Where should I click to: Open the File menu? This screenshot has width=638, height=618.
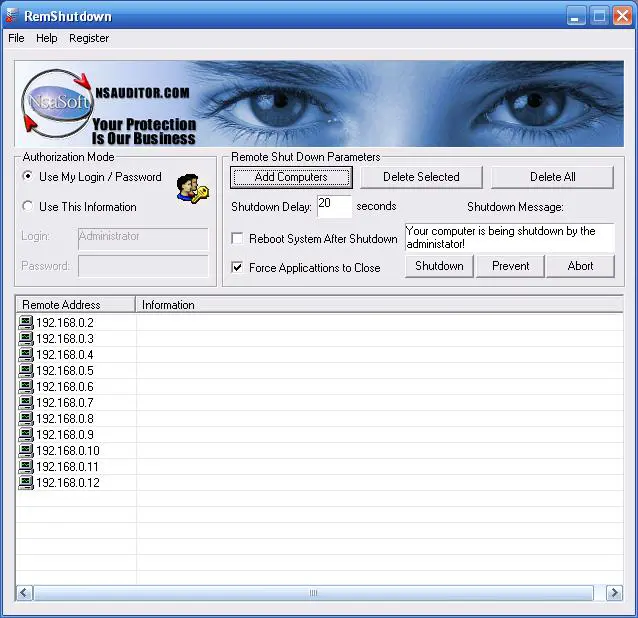[x=16, y=38]
